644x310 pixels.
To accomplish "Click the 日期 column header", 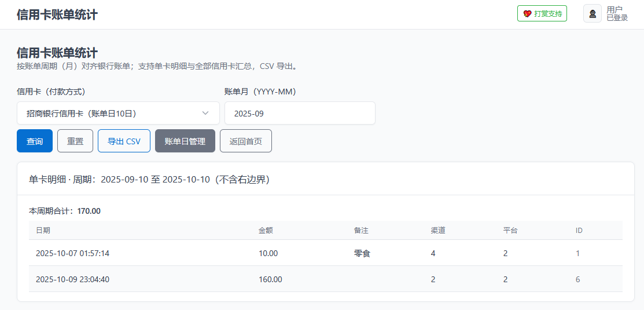I will click(x=43, y=231).
